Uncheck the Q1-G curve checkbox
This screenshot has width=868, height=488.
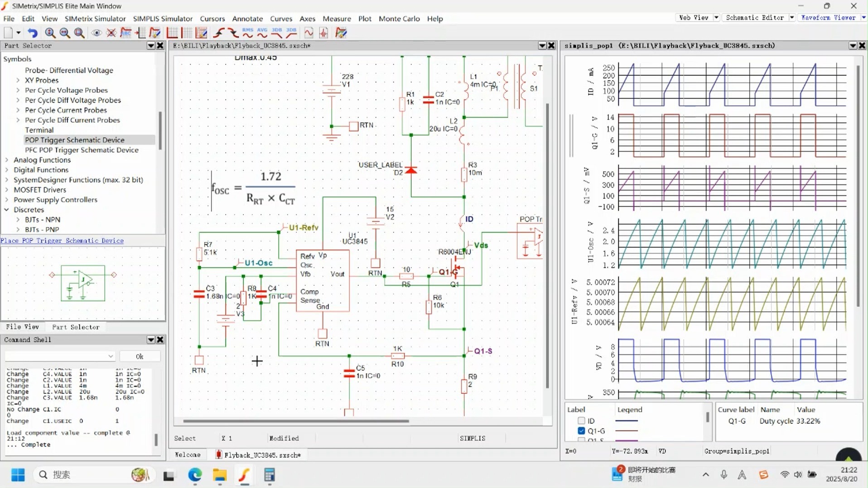[x=581, y=431]
